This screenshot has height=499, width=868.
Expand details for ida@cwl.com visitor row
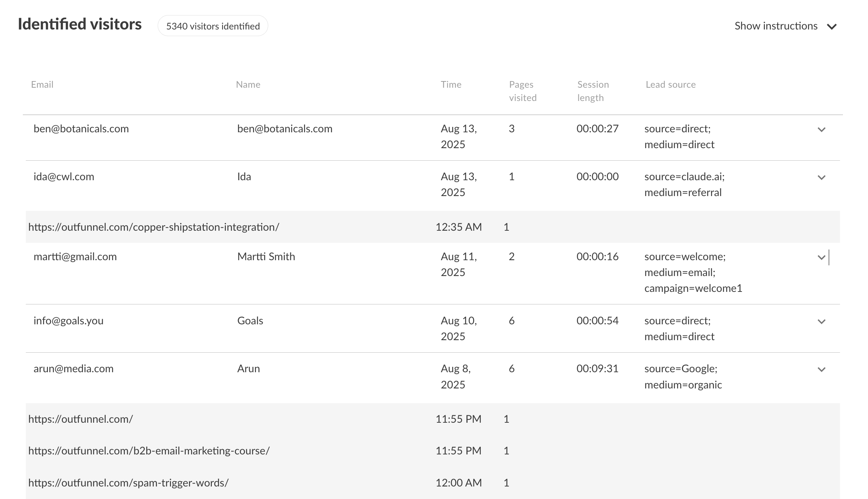click(x=821, y=177)
